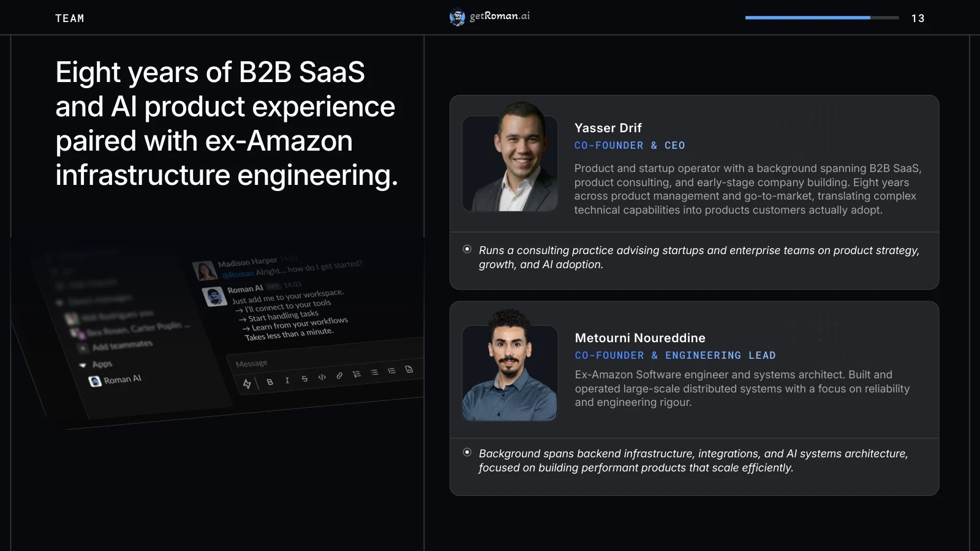Viewport: 980px width, 551px height.
Task: Click the Add teammates sidebar item
Action: 122,346
